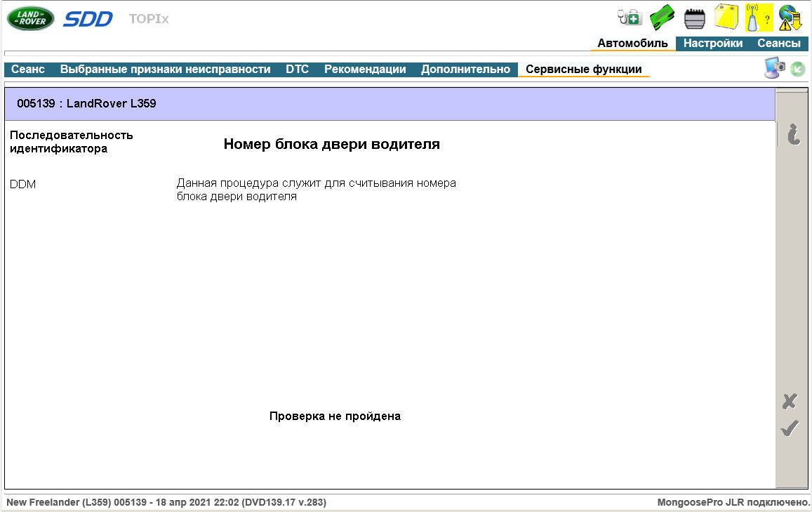The height and width of the screenshot is (512, 812).
Task: Select the Сеанс tab
Action: (28, 69)
